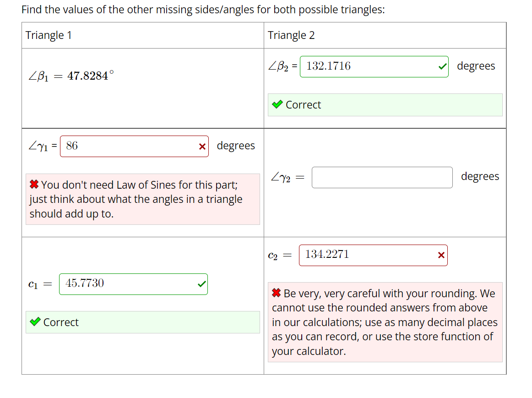Click the green checkmark beside β2 answer
This screenshot has height=398, width=532.
click(442, 66)
